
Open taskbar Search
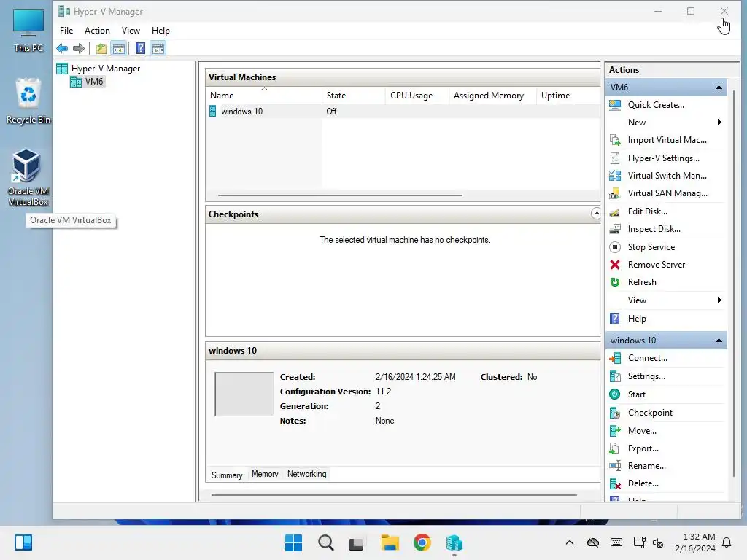(x=326, y=542)
